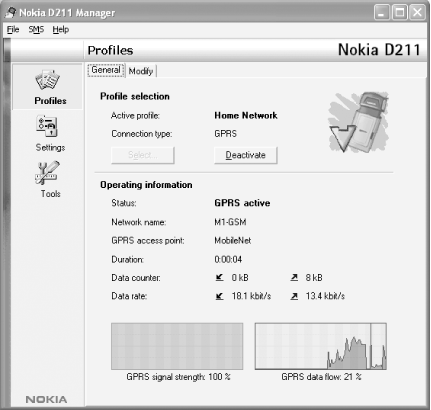Click the M1-GSM network name

[x=230, y=222]
